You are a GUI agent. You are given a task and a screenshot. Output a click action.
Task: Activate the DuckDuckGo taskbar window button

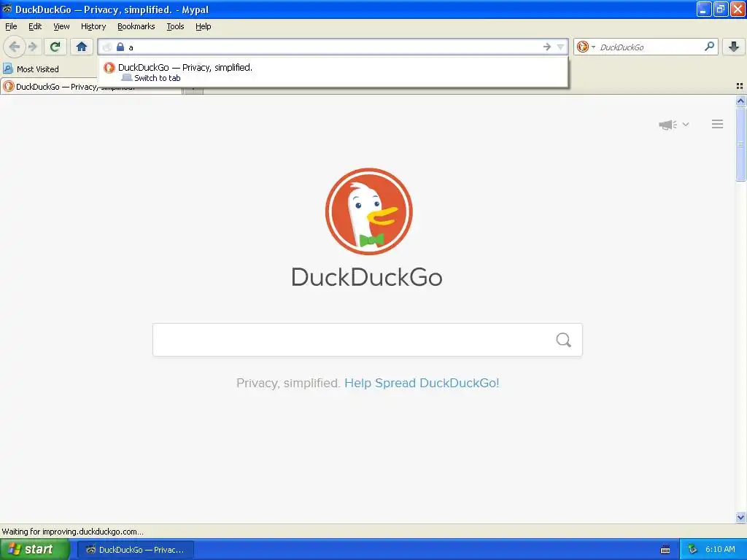point(136,550)
